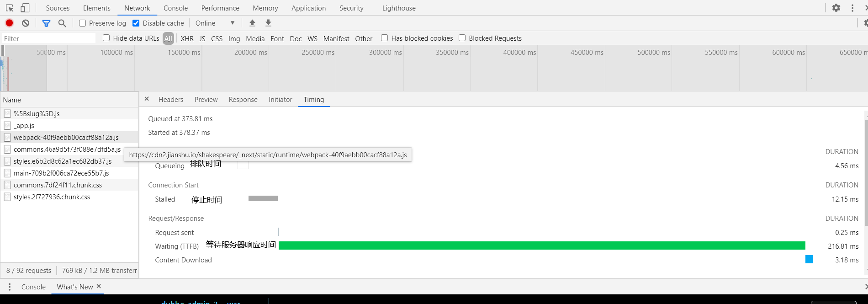Filter requests by Other

coord(364,38)
